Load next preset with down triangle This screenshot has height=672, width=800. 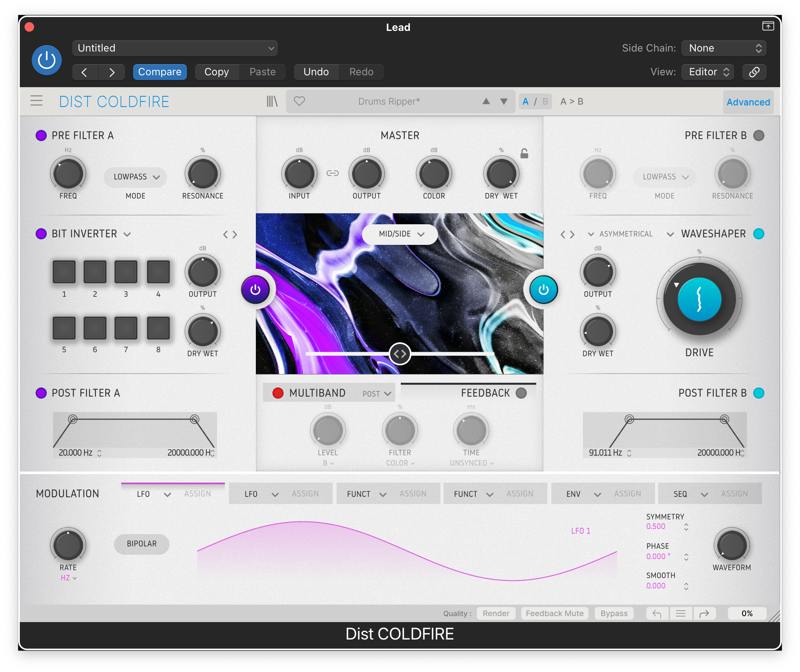click(x=504, y=101)
